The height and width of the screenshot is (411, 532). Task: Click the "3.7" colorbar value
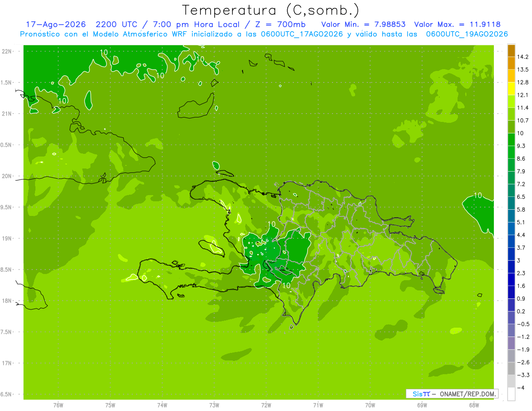click(x=521, y=248)
